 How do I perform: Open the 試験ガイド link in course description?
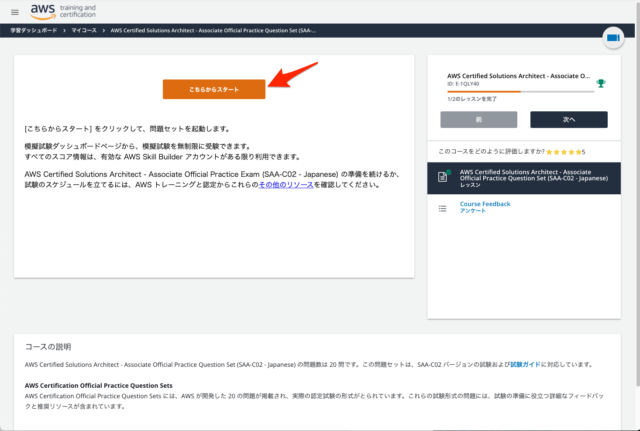525,364
